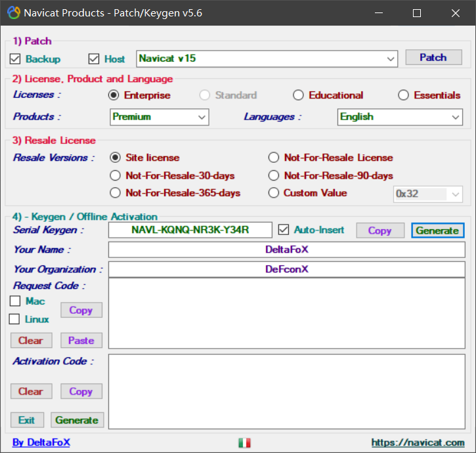Select Not-For-Resale-30-days version
Image resolution: width=476 pixels, height=453 pixels.
[x=116, y=175]
